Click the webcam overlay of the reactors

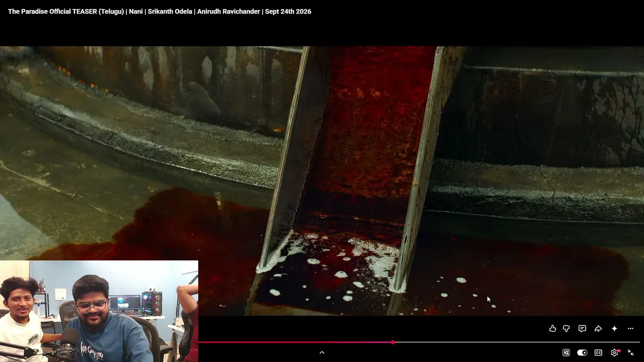[99, 311]
